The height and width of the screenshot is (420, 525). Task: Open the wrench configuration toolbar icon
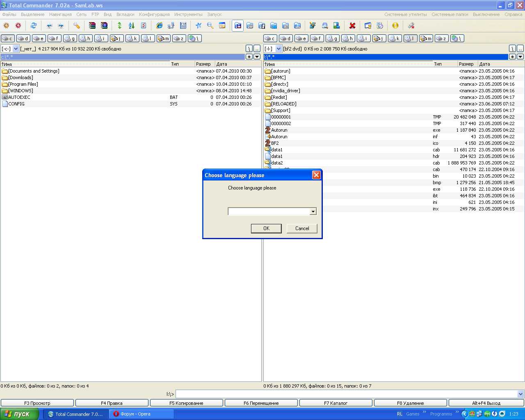77,25
